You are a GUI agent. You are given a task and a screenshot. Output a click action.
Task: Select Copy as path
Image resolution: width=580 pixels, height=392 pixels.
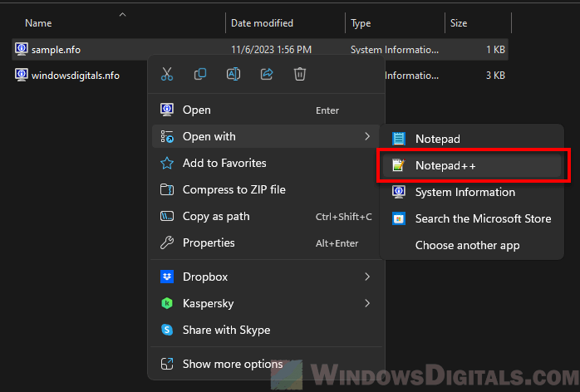(x=267, y=216)
